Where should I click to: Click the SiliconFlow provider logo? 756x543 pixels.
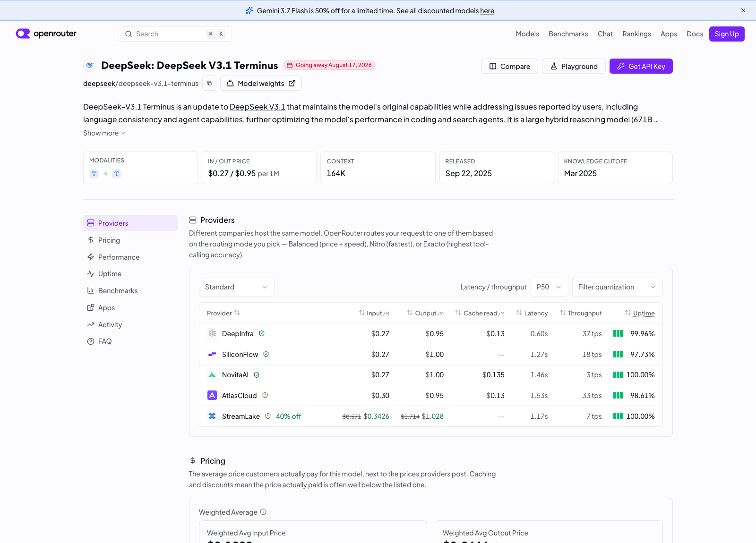(x=212, y=354)
